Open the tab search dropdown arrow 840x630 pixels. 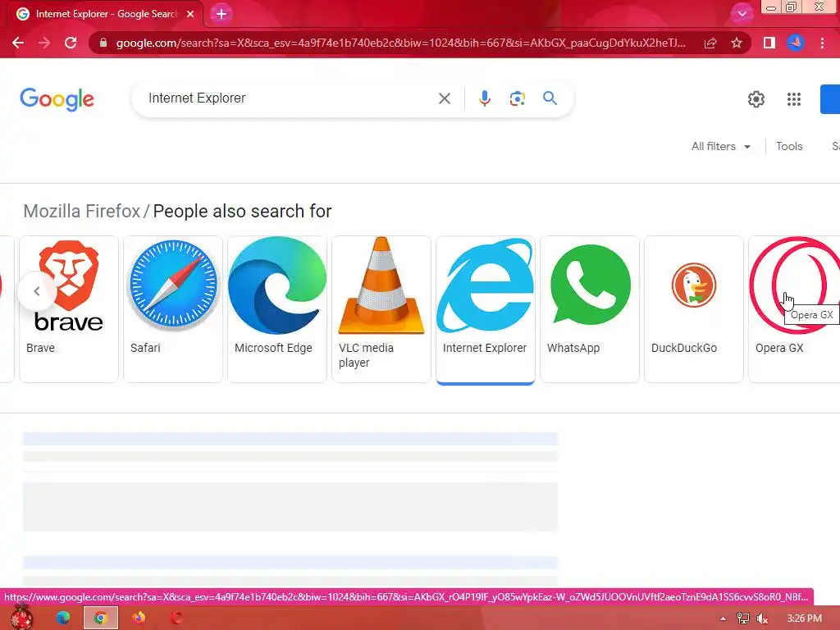(x=742, y=14)
